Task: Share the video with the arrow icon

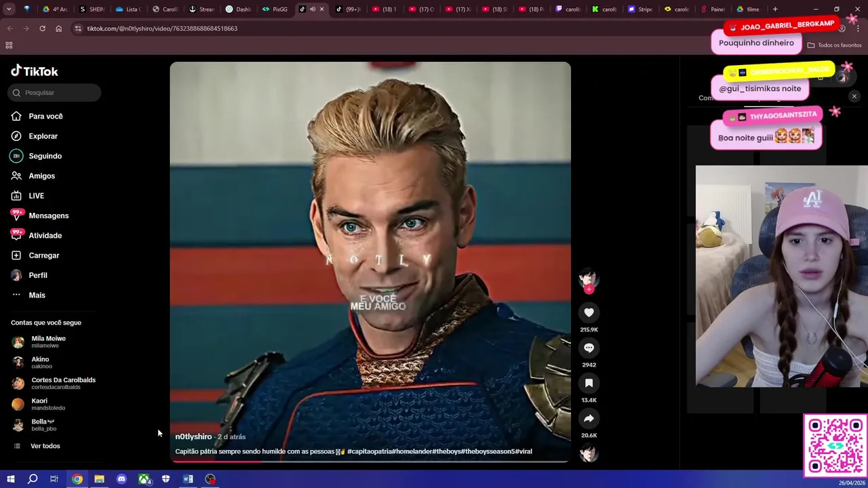Action: click(589, 418)
